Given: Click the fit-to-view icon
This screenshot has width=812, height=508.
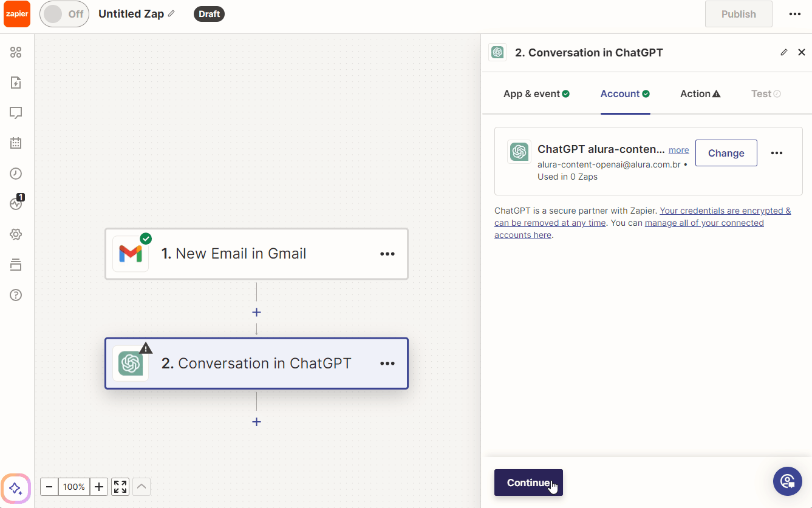Looking at the screenshot, I should coord(120,487).
